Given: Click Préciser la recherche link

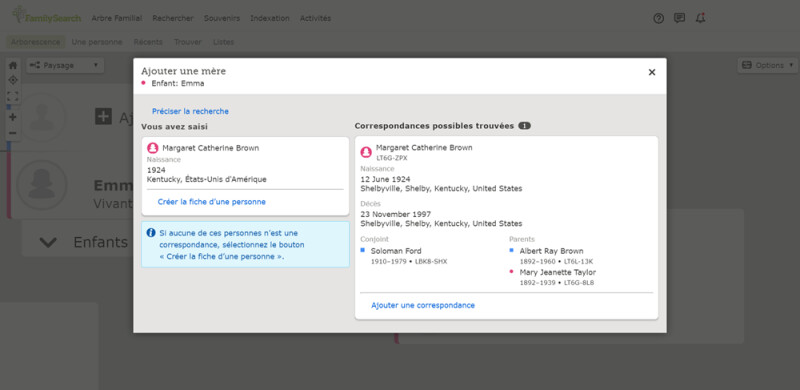Looking at the screenshot, I should [x=190, y=111].
